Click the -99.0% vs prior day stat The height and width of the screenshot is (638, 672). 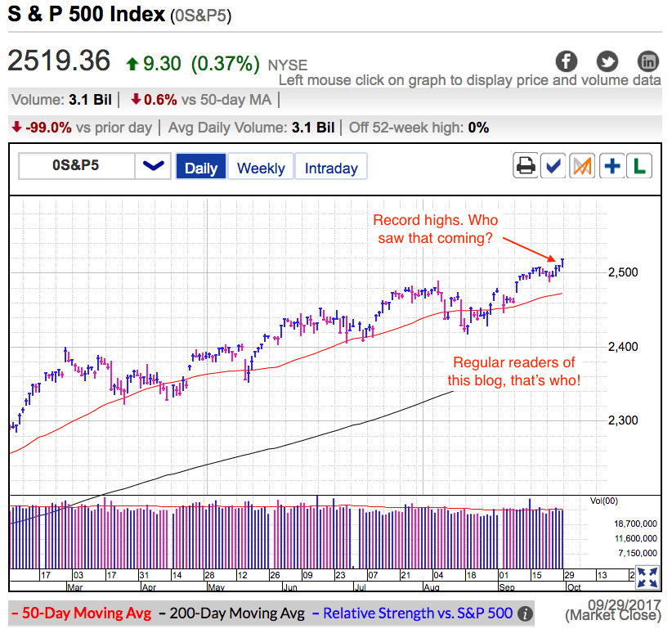(82, 128)
